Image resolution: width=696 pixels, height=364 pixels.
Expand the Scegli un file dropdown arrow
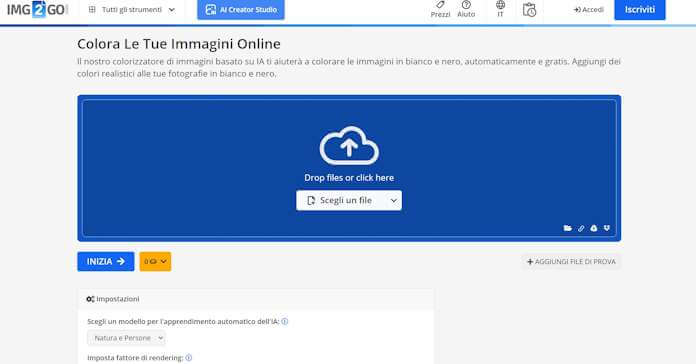tap(394, 201)
